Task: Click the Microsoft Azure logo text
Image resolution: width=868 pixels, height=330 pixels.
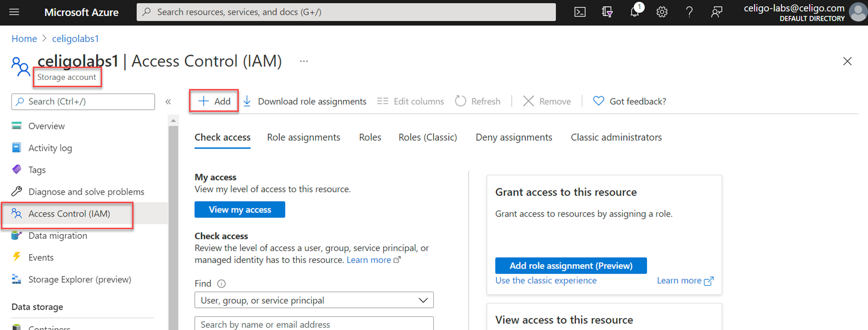Action: (x=81, y=12)
